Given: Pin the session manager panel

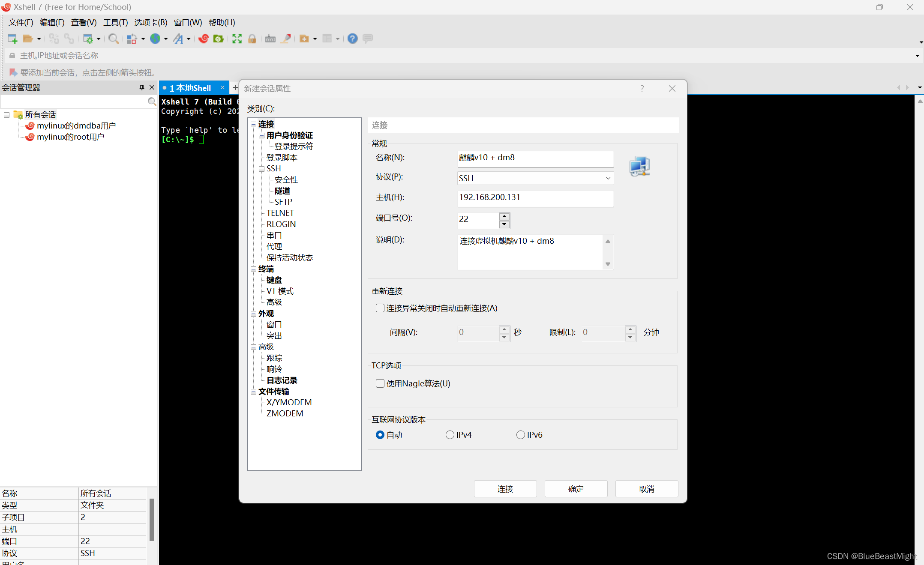Looking at the screenshot, I should point(142,87).
